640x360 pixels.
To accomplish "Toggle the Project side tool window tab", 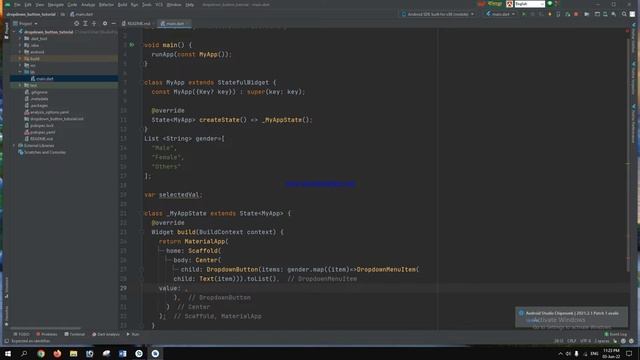I will (x=6, y=31).
